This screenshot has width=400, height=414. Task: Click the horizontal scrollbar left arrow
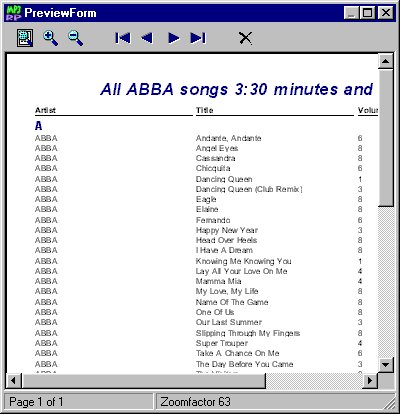pyautogui.click(x=14, y=380)
